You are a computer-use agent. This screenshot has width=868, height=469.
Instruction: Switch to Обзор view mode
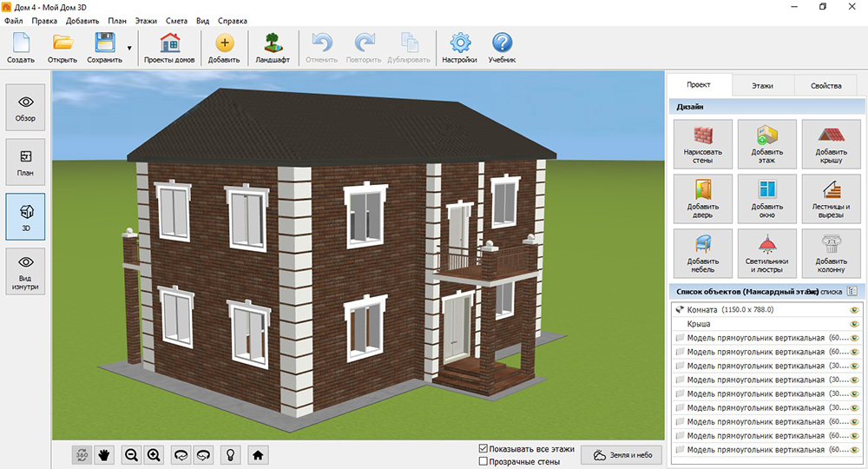pyautogui.click(x=25, y=108)
